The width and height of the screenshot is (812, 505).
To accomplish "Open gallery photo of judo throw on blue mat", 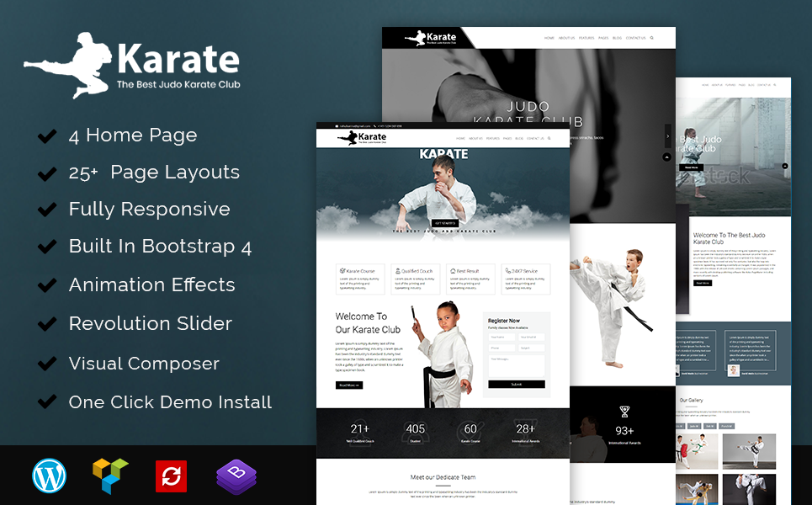I will click(697, 489).
